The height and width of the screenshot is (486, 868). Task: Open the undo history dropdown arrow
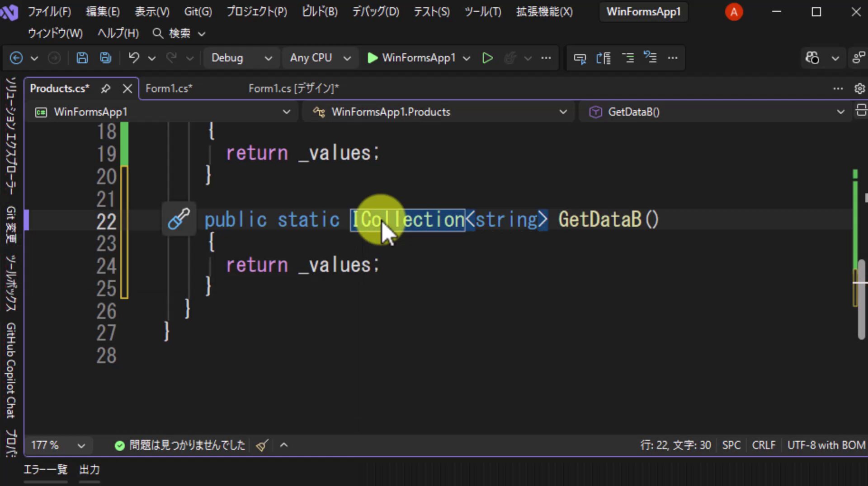[x=152, y=58]
